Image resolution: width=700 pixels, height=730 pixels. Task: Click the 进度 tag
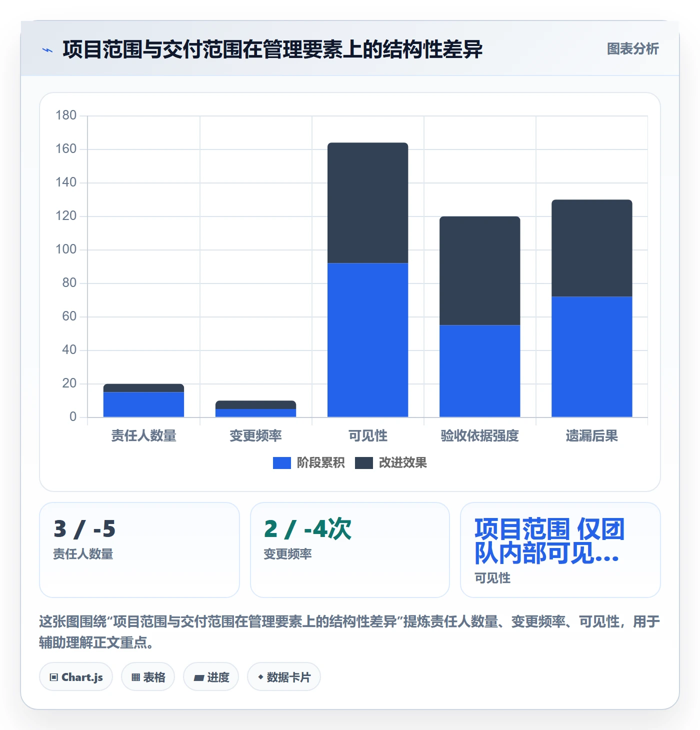tap(211, 677)
